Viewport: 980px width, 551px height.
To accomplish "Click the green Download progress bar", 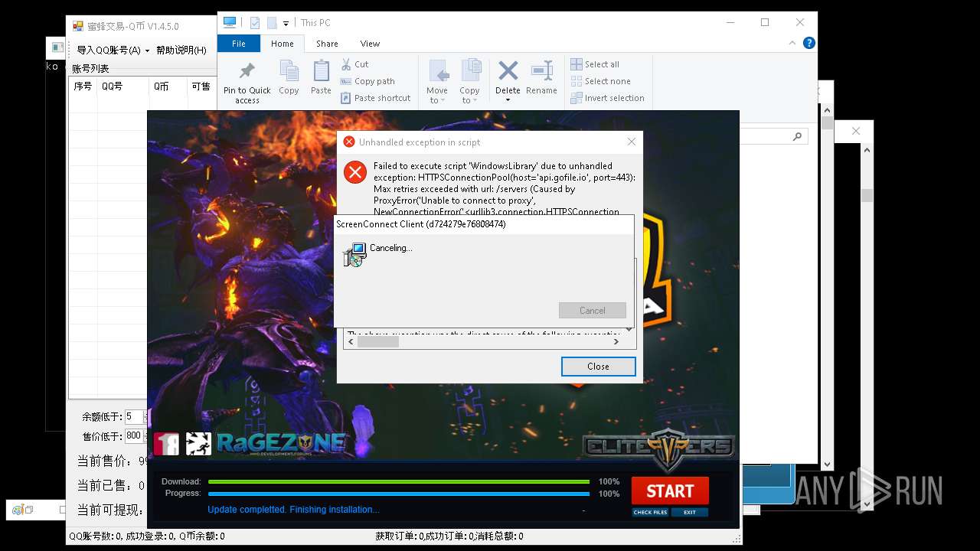I will point(399,481).
